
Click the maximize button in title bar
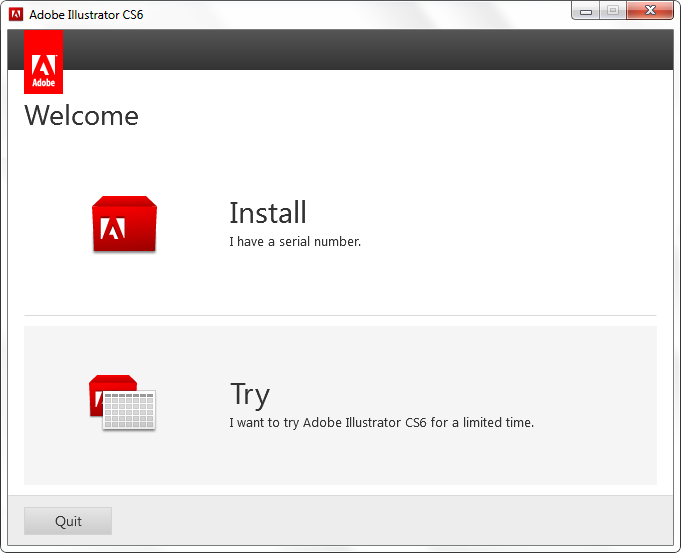coord(612,11)
